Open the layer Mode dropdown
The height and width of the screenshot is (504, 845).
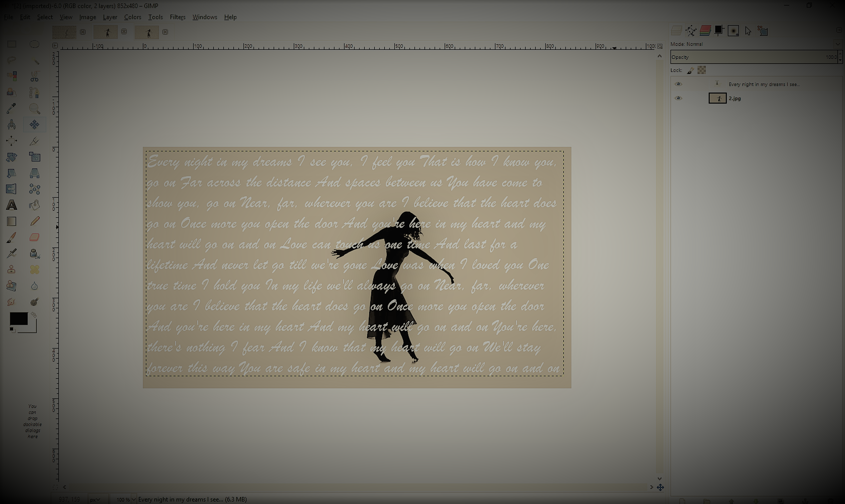click(836, 44)
